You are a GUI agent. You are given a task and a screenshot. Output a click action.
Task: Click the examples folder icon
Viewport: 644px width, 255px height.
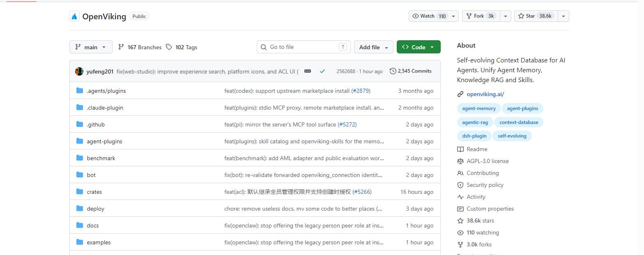[x=80, y=242]
